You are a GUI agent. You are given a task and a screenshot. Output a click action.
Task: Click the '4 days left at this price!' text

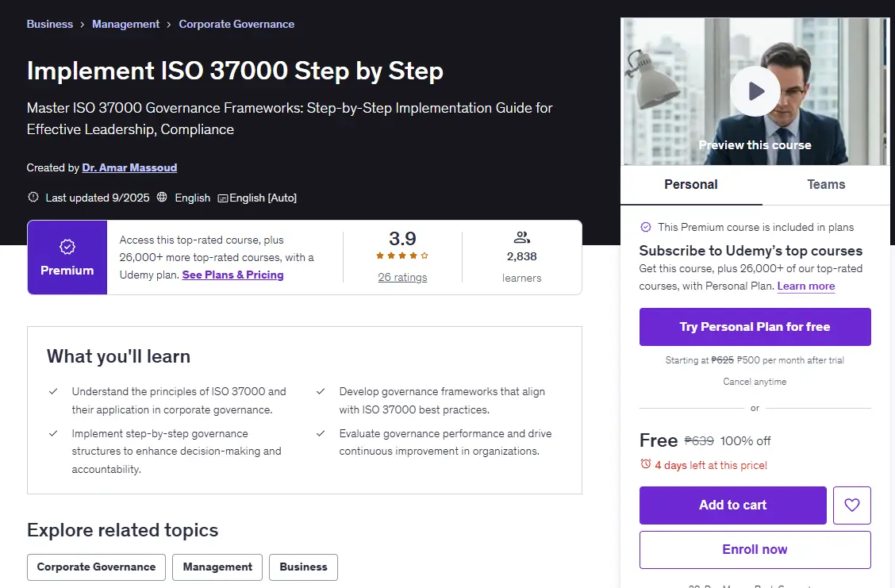click(x=711, y=465)
